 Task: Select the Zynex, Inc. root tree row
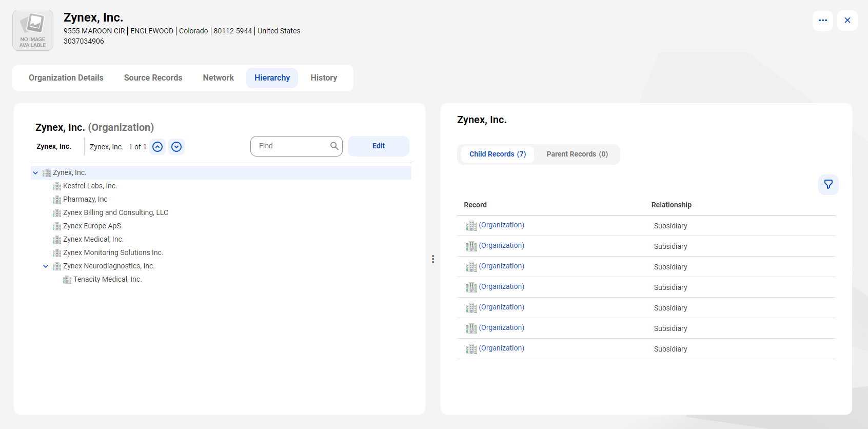point(221,173)
